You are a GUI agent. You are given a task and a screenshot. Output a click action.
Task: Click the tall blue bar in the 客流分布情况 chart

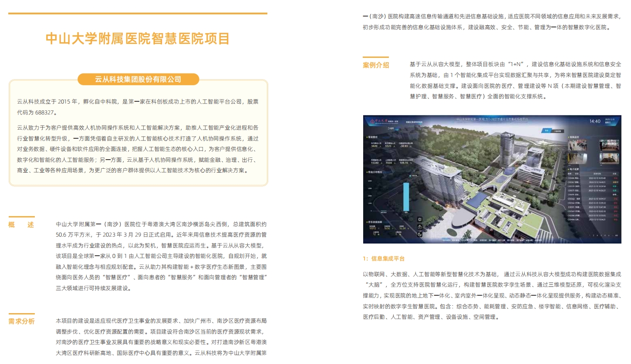pos(406,197)
